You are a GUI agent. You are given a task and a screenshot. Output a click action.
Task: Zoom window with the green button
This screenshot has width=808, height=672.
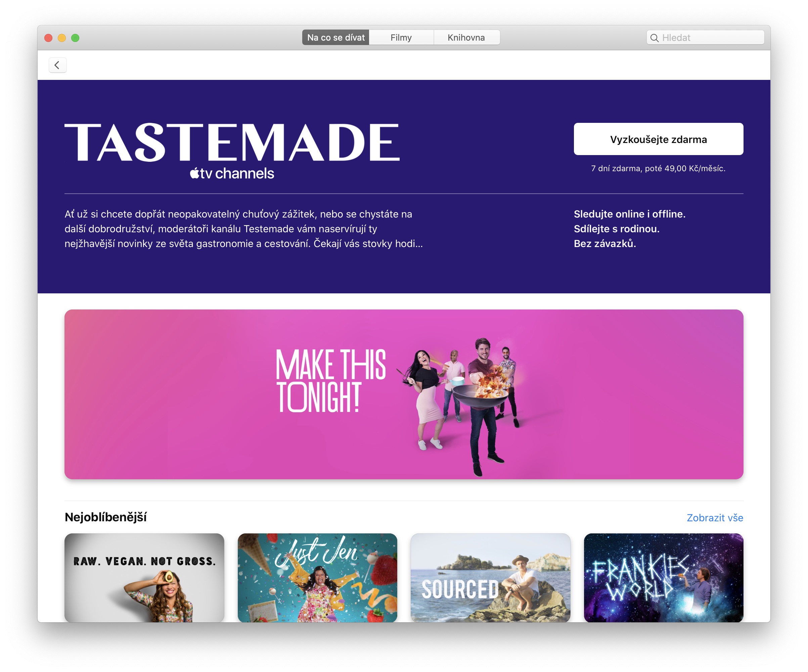pyautogui.click(x=76, y=38)
